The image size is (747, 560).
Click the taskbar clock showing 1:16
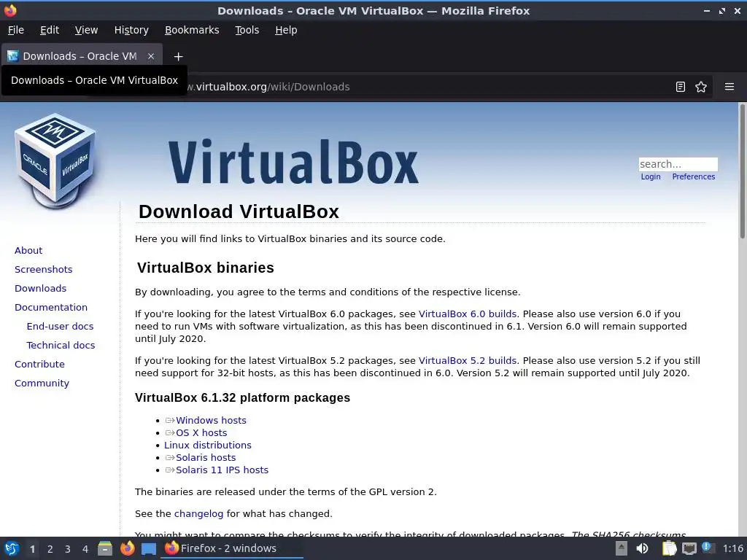732,548
